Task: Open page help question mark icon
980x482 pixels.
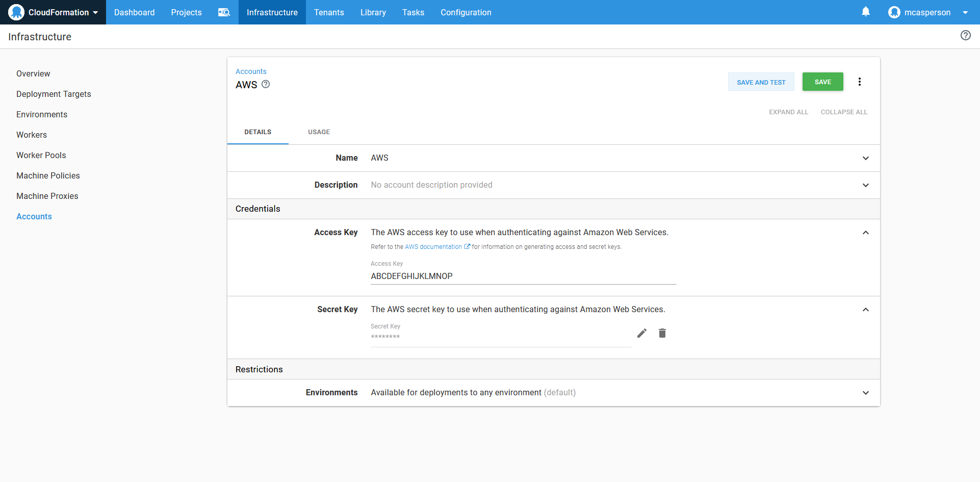Action: (965, 36)
